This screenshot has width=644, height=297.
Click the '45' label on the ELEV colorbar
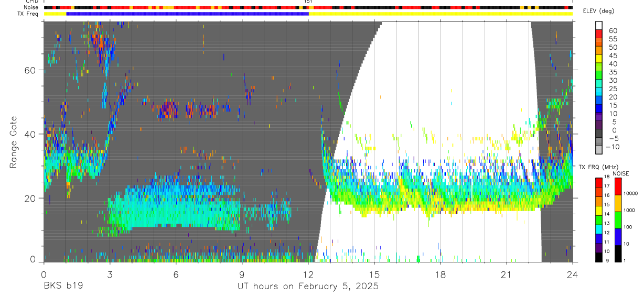[613, 56]
